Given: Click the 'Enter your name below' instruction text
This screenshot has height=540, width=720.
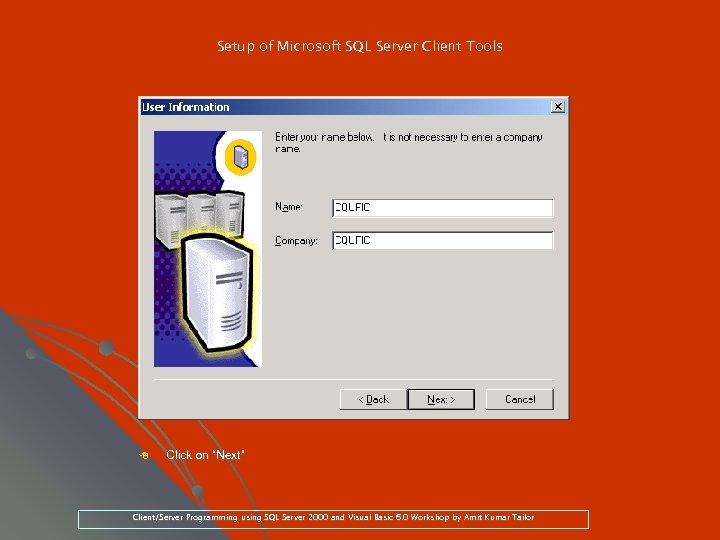Looking at the screenshot, I should (x=409, y=143).
